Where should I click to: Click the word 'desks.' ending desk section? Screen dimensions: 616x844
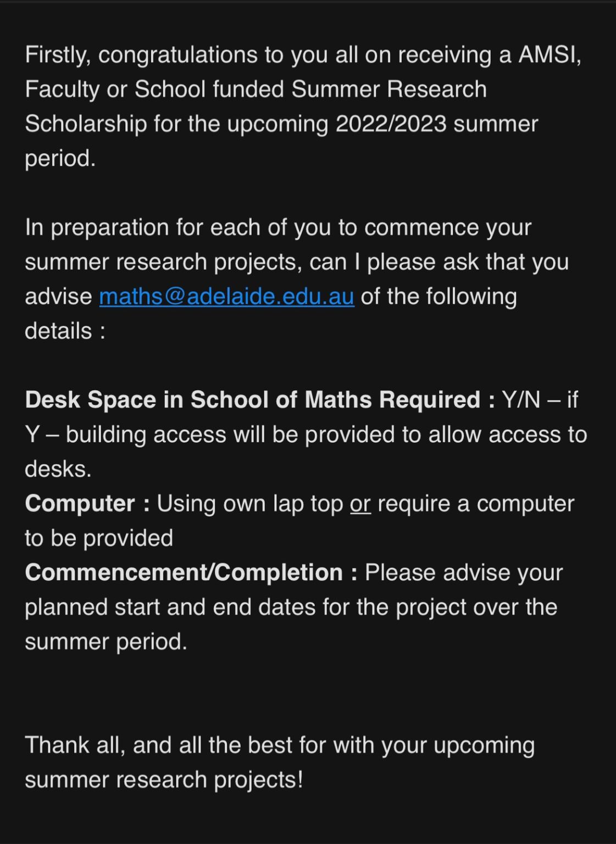[x=58, y=469]
